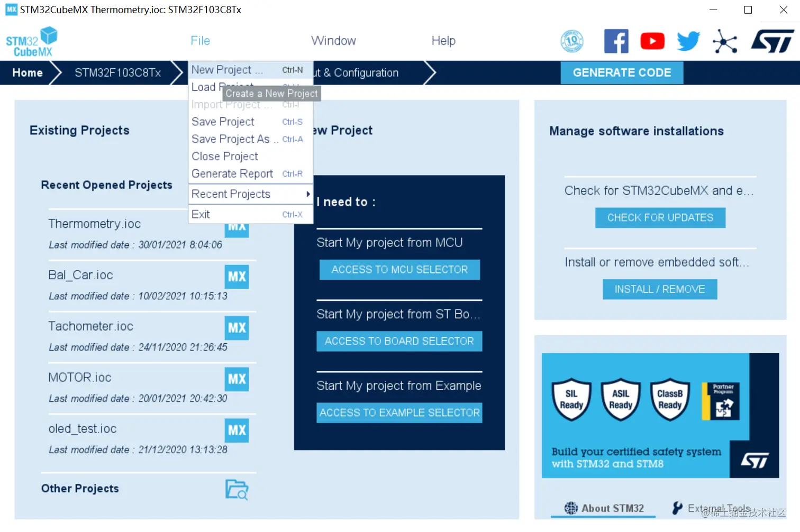The width and height of the screenshot is (800, 532).
Task: Open the Facebook icon link
Action: (x=616, y=41)
